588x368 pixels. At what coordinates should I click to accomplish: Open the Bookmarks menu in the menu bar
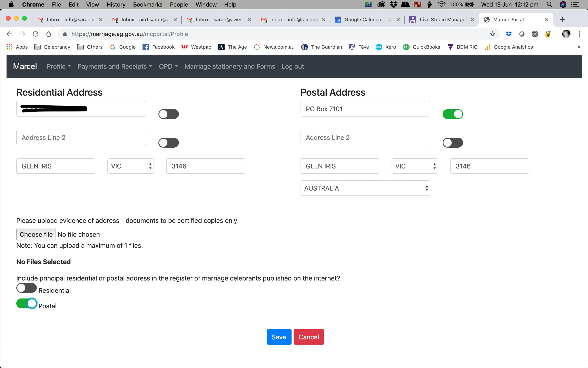(x=147, y=5)
